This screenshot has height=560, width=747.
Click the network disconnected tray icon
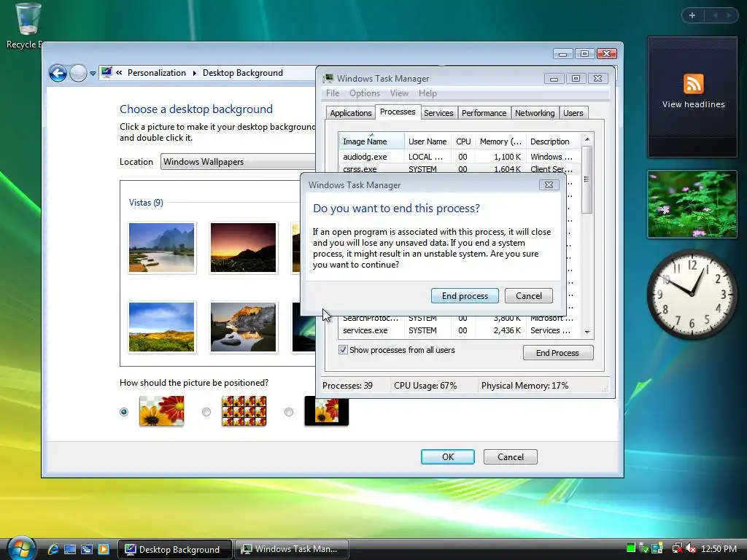click(676, 548)
